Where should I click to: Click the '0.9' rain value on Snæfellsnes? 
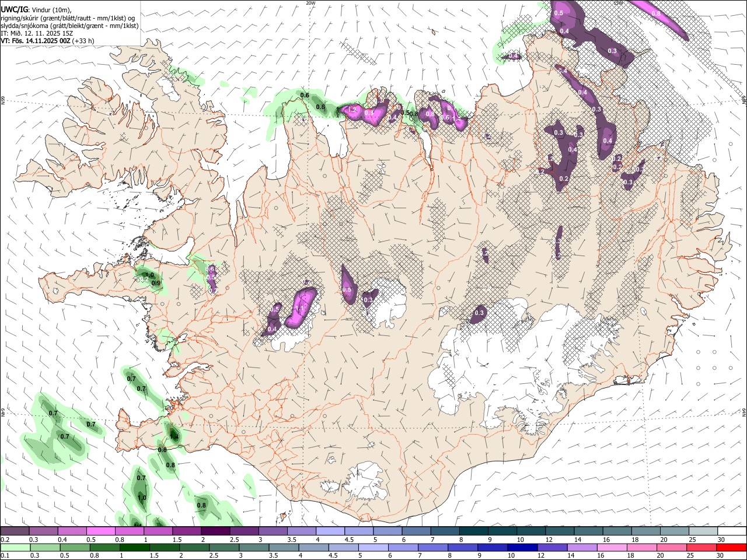156,283
